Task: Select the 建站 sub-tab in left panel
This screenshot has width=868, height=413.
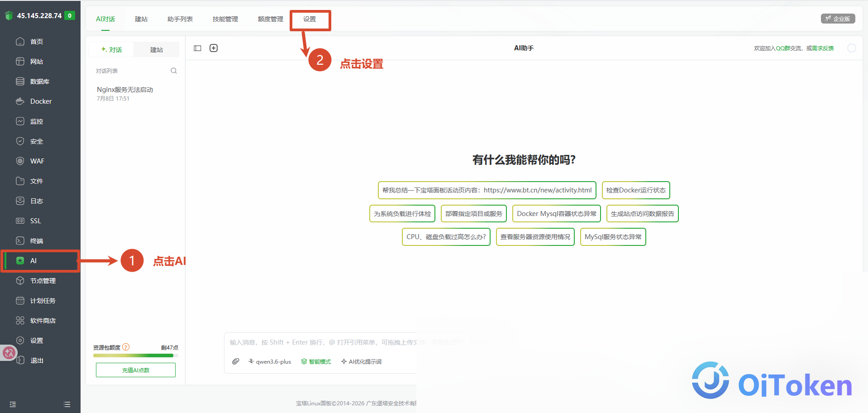Action: point(157,49)
